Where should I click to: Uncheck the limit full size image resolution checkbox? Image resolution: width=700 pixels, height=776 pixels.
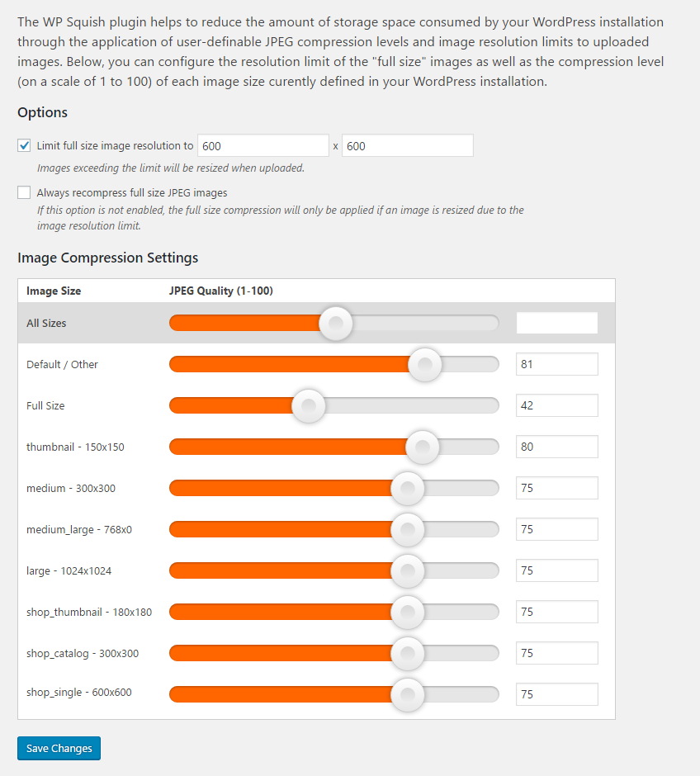[24, 146]
